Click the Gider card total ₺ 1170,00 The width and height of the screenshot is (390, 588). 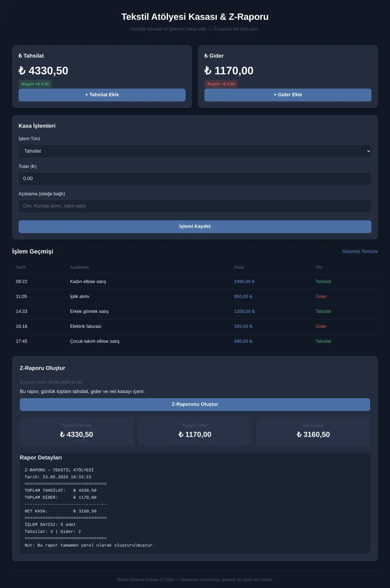tap(229, 71)
